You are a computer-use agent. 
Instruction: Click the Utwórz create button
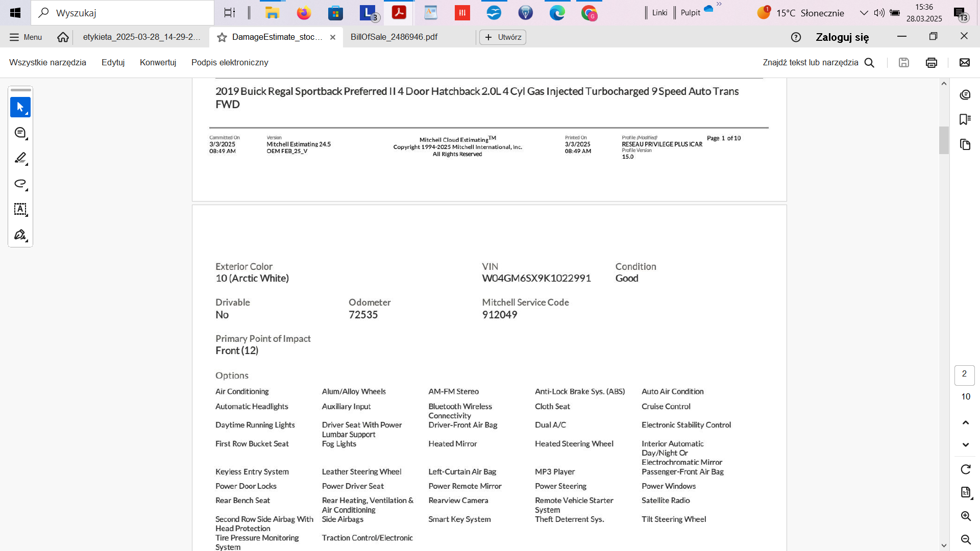[503, 37]
